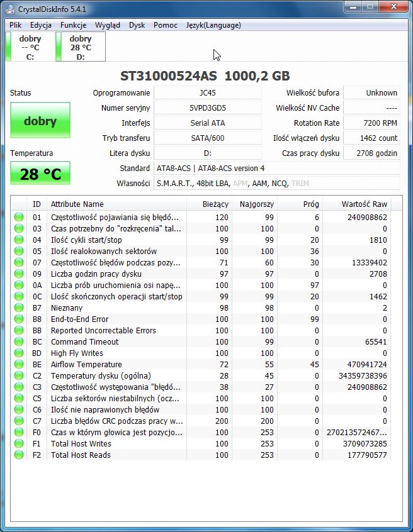Viewport: 413px width, 532px height.
Task: Click green status circle for High Fly Writes
Action: [19, 353]
